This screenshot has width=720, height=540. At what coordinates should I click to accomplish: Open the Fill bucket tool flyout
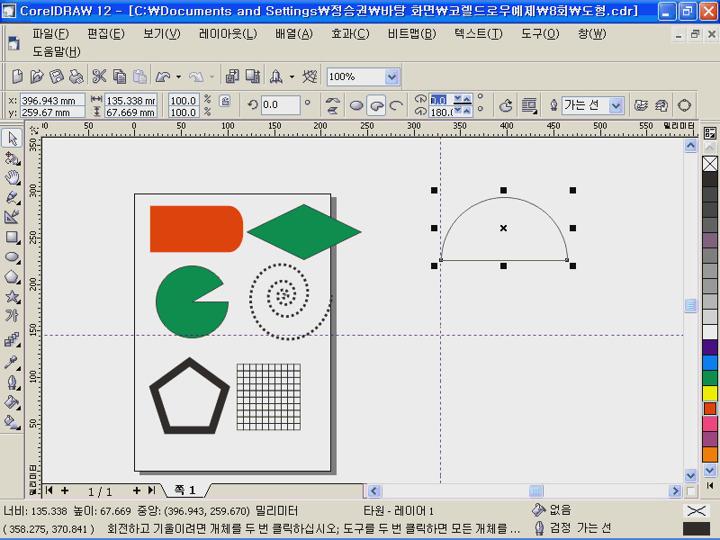tap(12, 402)
